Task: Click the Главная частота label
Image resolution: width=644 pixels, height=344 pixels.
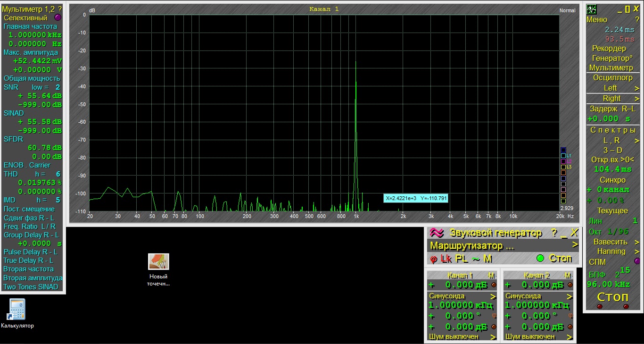Action: pyautogui.click(x=30, y=26)
